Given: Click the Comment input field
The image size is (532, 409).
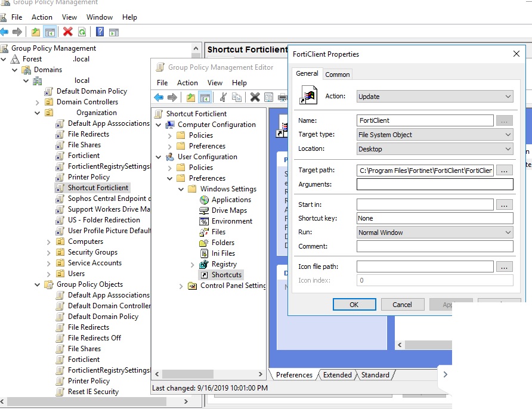Looking at the screenshot, I should (x=435, y=247).
